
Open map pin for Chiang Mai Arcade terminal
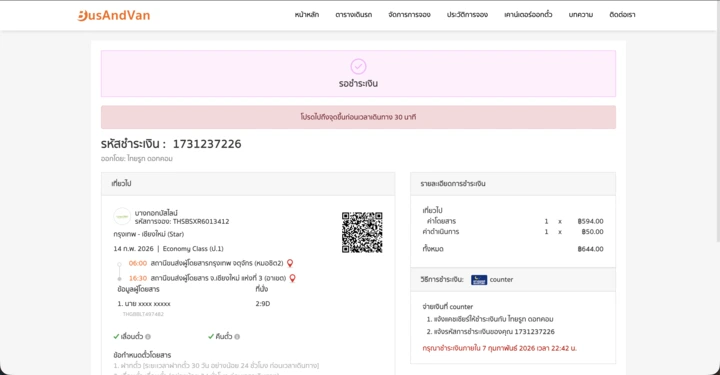292,278
